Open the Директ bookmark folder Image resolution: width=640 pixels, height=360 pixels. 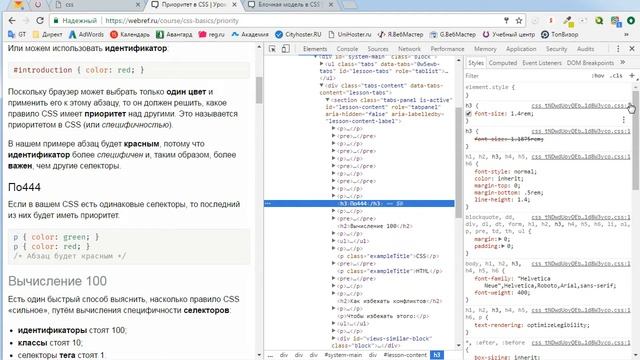[x=47, y=34]
